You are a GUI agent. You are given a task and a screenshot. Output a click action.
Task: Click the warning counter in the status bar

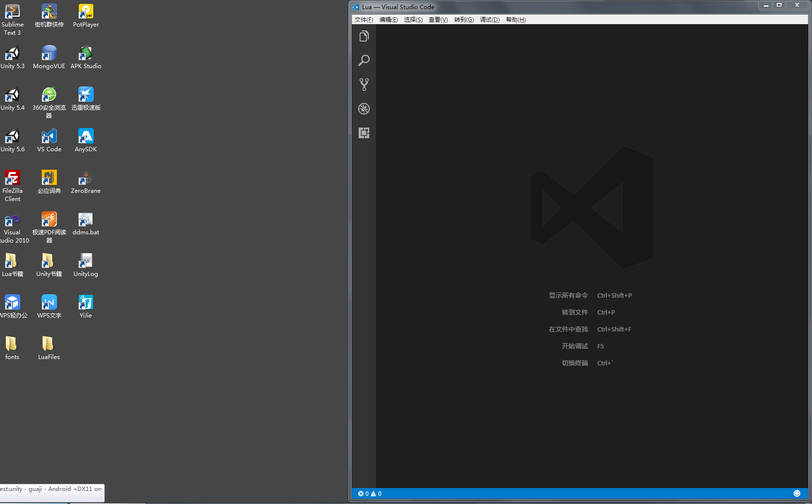(376, 493)
